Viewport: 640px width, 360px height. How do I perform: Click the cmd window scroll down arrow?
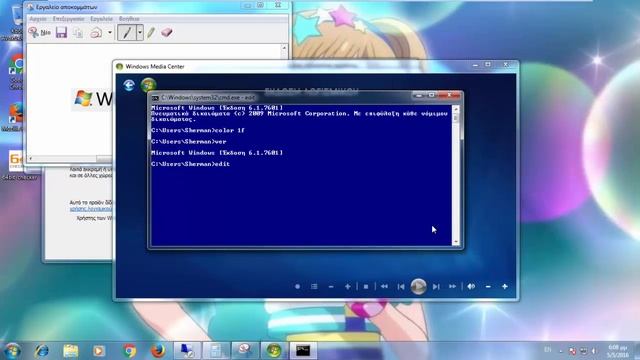pos(456,242)
